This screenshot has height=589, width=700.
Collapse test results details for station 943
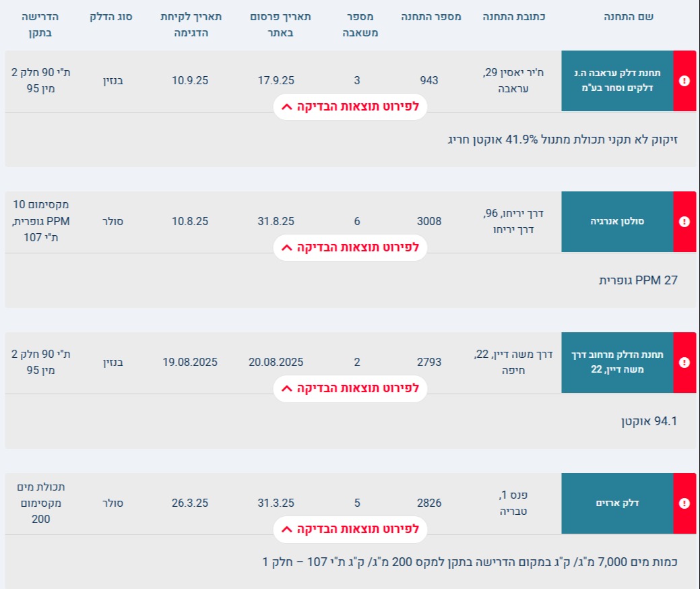click(350, 106)
